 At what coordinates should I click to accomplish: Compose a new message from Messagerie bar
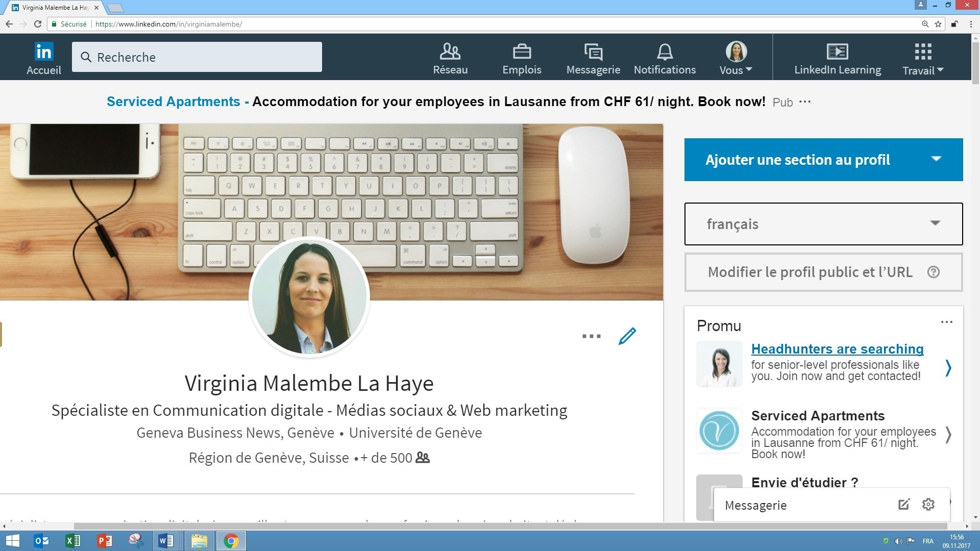tap(903, 505)
